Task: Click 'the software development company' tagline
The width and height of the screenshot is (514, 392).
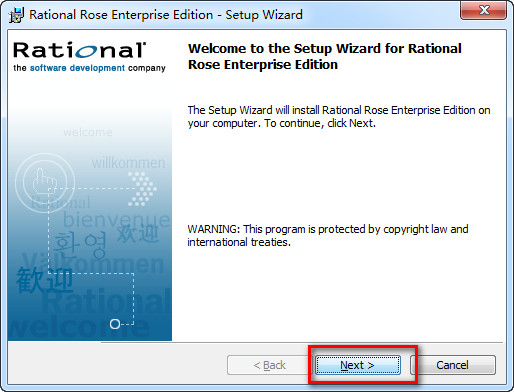Action: pos(89,68)
